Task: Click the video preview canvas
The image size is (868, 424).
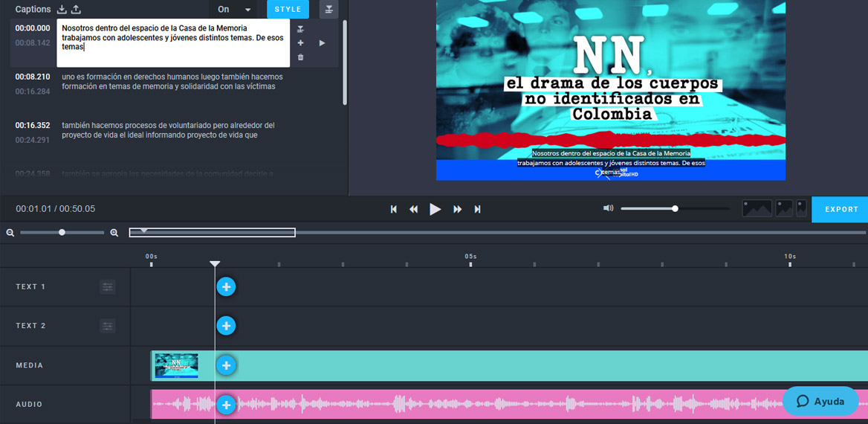Action: [x=611, y=90]
